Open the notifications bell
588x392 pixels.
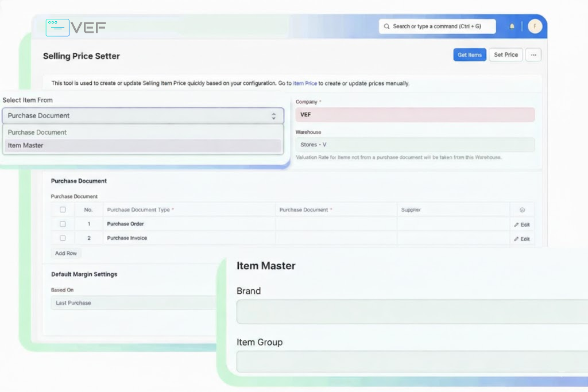click(512, 26)
